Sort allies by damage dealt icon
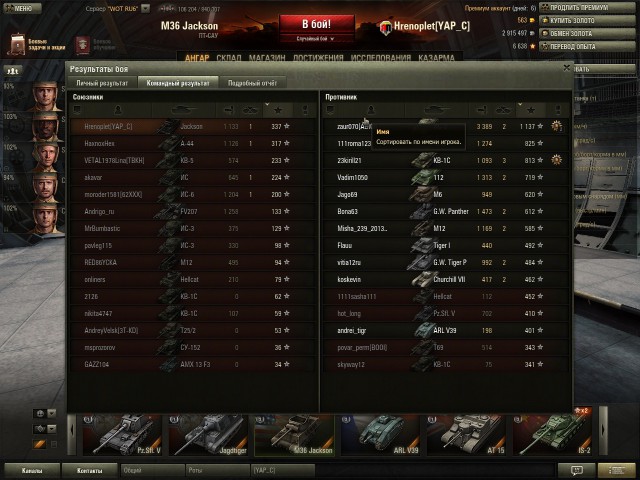The width and height of the screenshot is (640, 480). tap(230, 110)
